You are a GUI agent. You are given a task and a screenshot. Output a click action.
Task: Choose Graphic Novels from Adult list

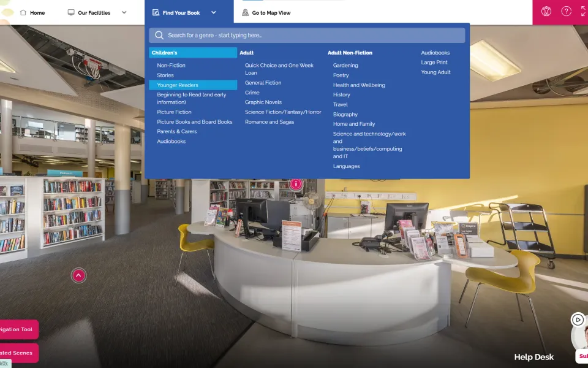pyautogui.click(x=263, y=102)
